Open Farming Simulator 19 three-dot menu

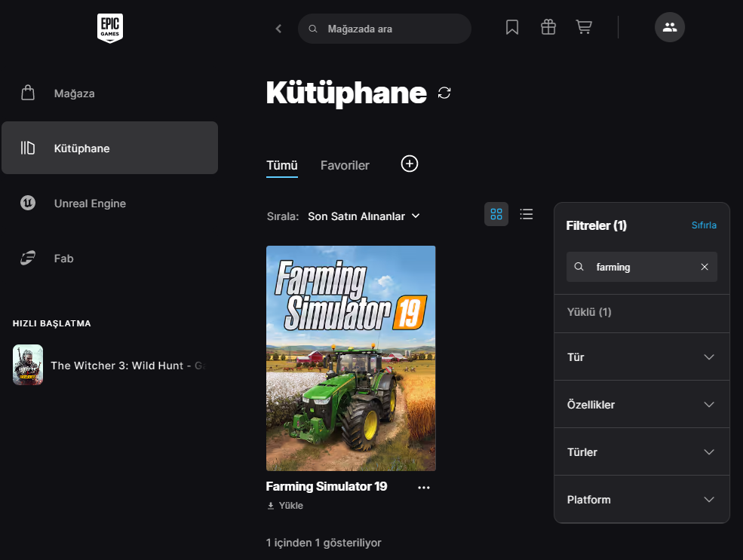tap(424, 488)
